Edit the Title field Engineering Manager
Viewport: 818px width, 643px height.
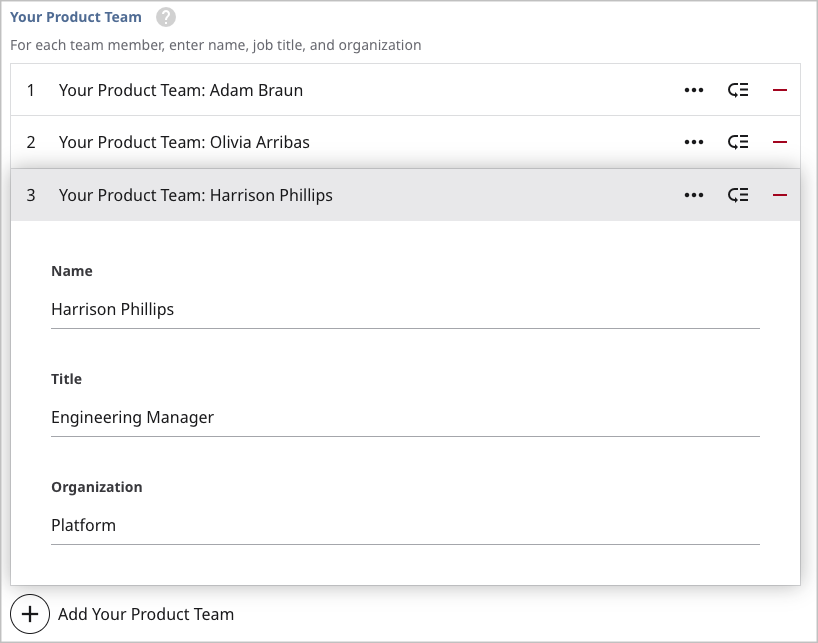[x=405, y=418]
